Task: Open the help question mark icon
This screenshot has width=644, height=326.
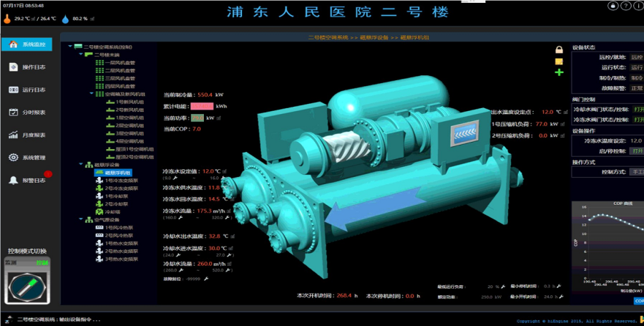Action: point(626,6)
